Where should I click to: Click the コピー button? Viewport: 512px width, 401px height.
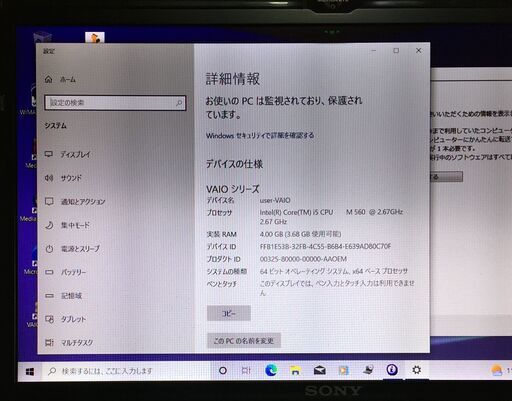coord(229,313)
